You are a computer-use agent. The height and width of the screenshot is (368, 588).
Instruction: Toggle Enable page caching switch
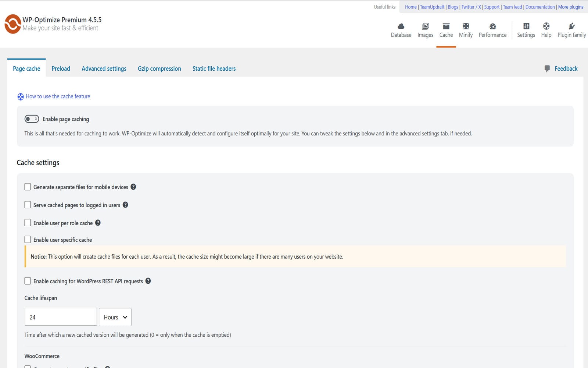[x=32, y=119]
